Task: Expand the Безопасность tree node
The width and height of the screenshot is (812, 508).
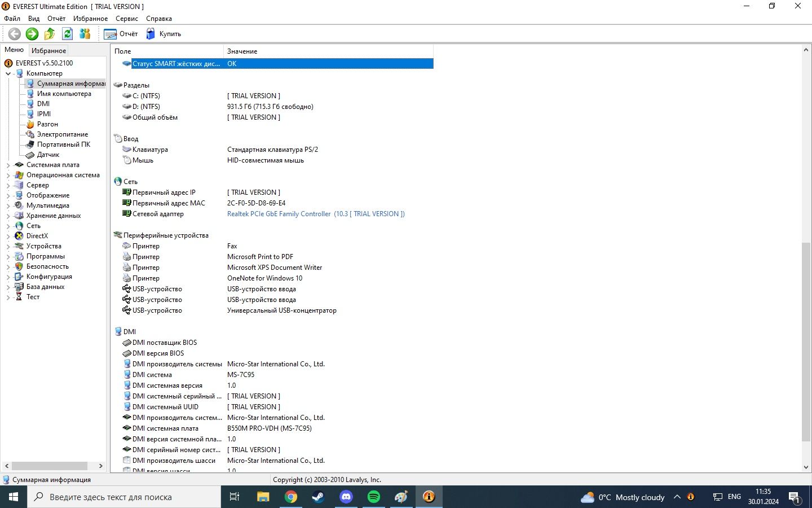Action: tap(8, 266)
